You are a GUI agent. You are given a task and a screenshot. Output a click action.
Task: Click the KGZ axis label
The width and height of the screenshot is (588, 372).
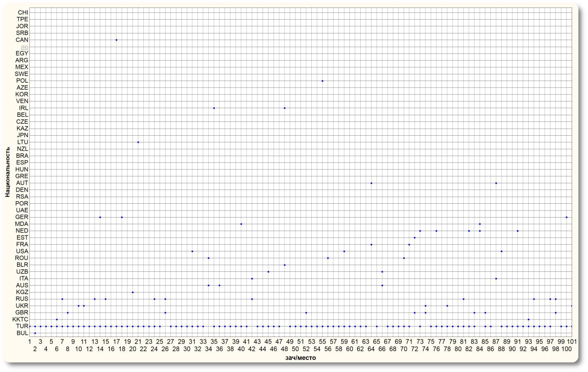tap(22, 292)
